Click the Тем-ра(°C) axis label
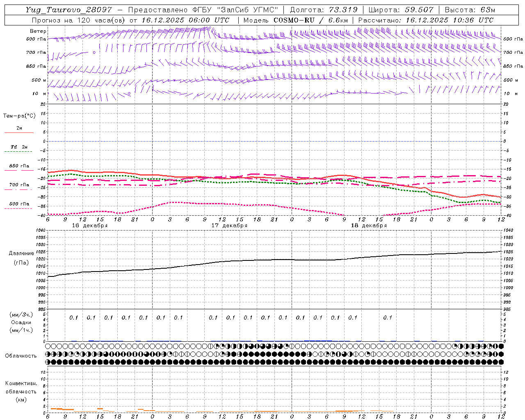This screenshot has height=420, width=525. [x=19, y=116]
